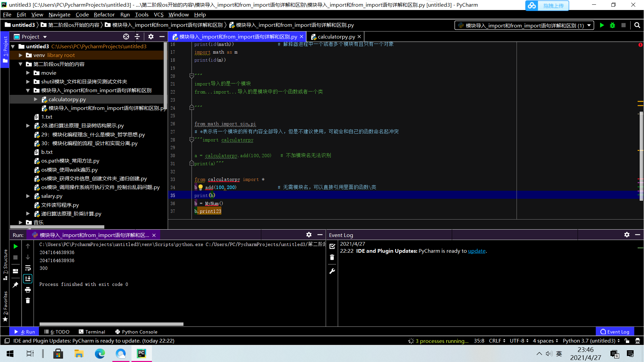Click the stop process icon in top toolbar
This screenshot has height=362, width=644.
(624, 25)
